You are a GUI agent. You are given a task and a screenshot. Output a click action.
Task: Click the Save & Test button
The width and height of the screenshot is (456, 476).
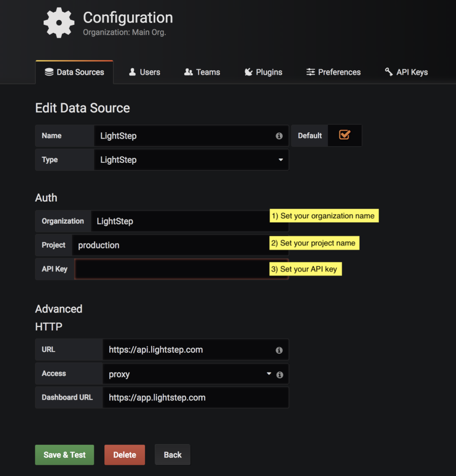64,455
